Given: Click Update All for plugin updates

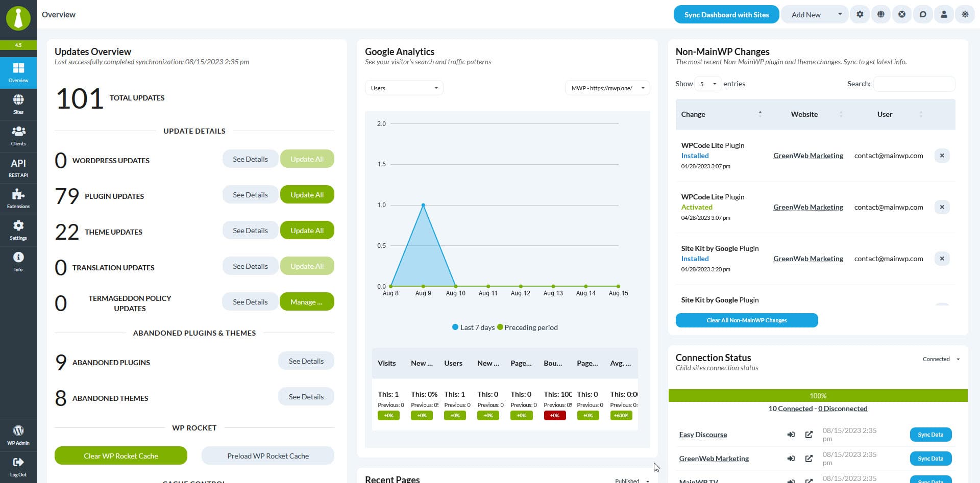Looking at the screenshot, I should click(x=307, y=195).
